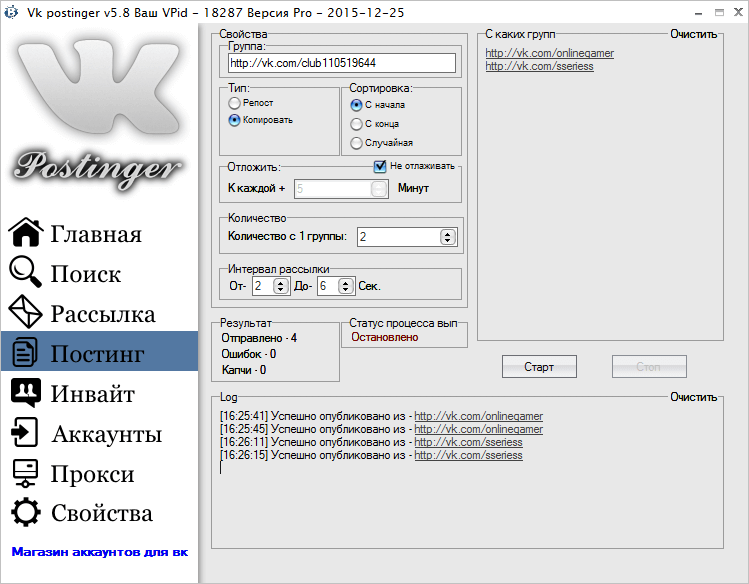Screen dimensions: 749x584
Task: Open the onlinegamer link in the 16:25:45 log entry
Action: click(478, 429)
